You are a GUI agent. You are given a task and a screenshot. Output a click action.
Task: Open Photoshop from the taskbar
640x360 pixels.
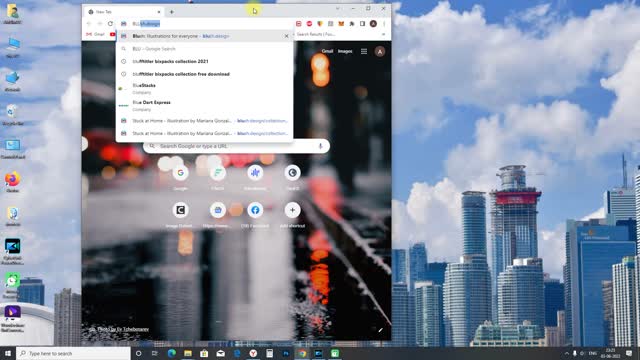[286, 353]
